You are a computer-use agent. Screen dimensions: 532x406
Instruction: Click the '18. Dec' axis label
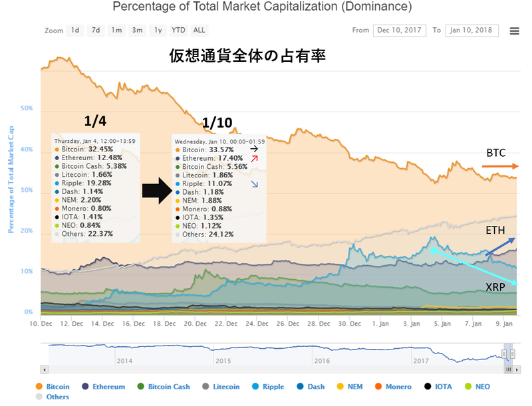164,324
